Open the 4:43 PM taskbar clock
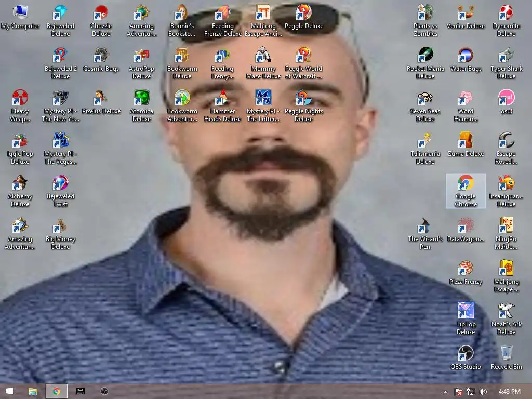532x399 pixels. [x=509, y=392]
